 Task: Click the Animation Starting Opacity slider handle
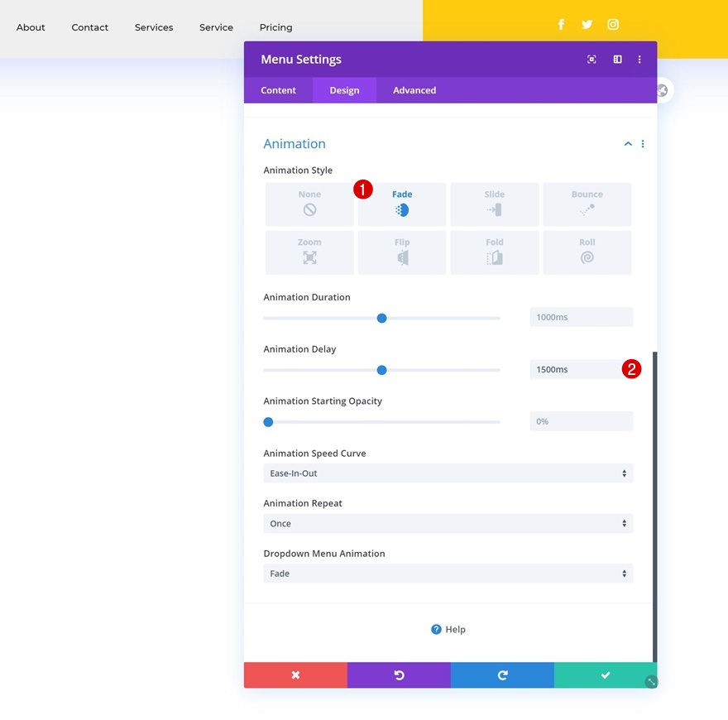click(268, 422)
